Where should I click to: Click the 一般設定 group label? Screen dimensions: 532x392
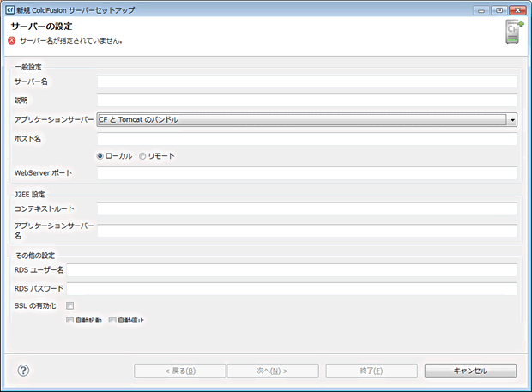28,67
